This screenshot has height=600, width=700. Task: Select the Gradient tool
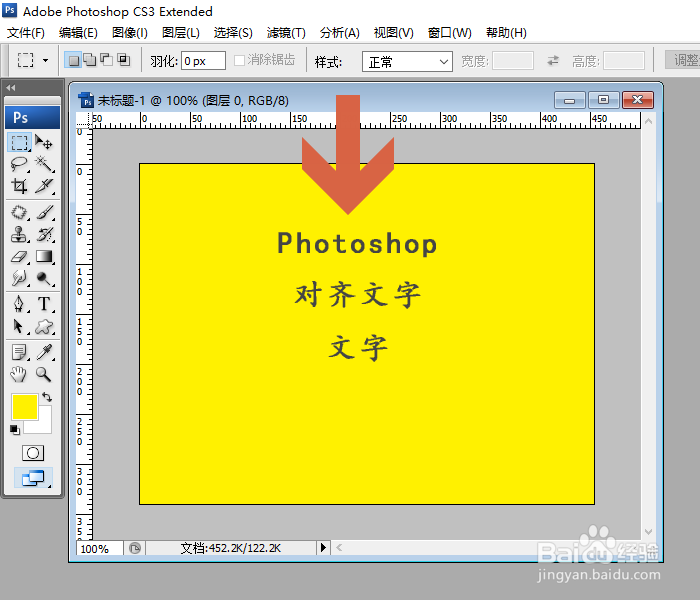point(44,256)
